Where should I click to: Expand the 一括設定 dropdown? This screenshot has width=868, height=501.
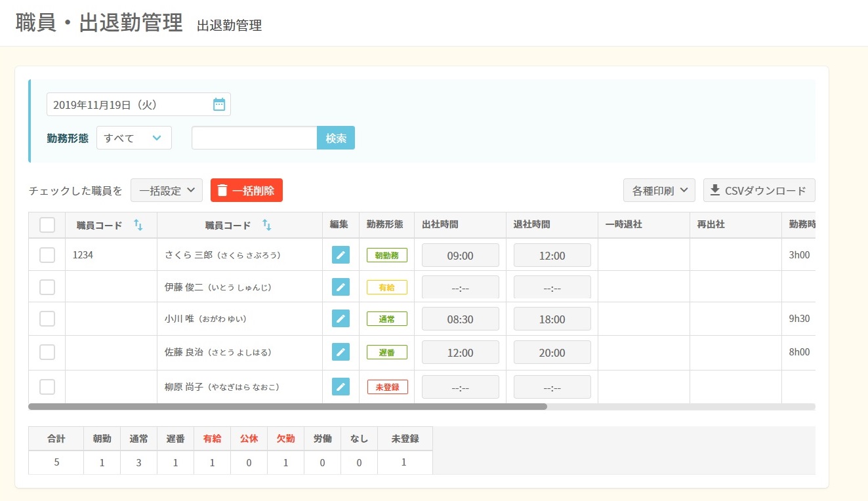click(x=167, y=190)
